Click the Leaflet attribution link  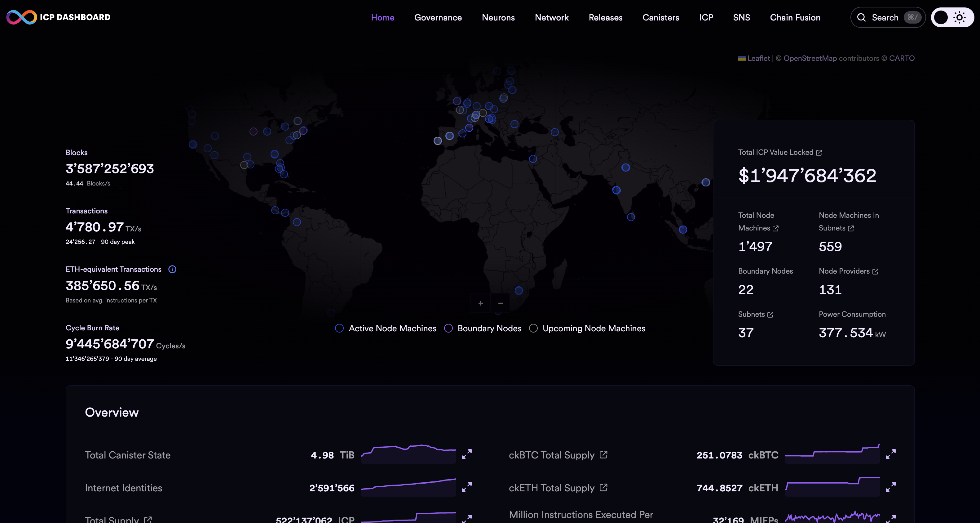(x=758, y=58)
